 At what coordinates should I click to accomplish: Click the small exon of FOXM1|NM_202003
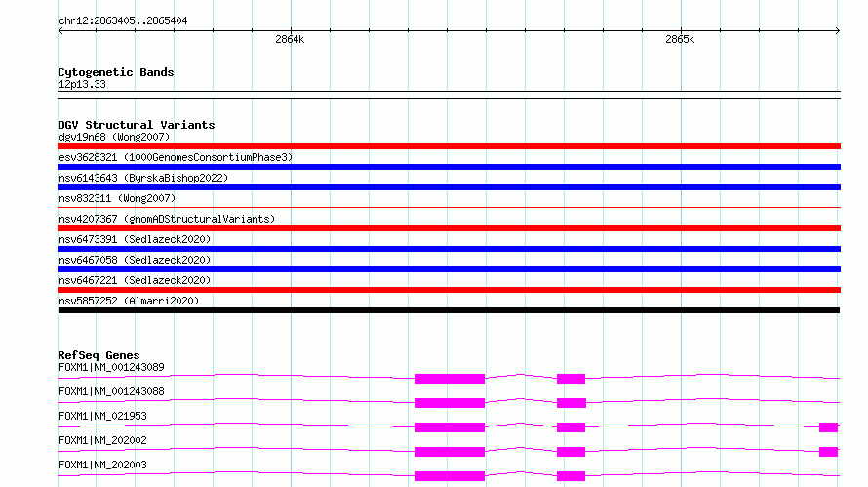(571, 476)
